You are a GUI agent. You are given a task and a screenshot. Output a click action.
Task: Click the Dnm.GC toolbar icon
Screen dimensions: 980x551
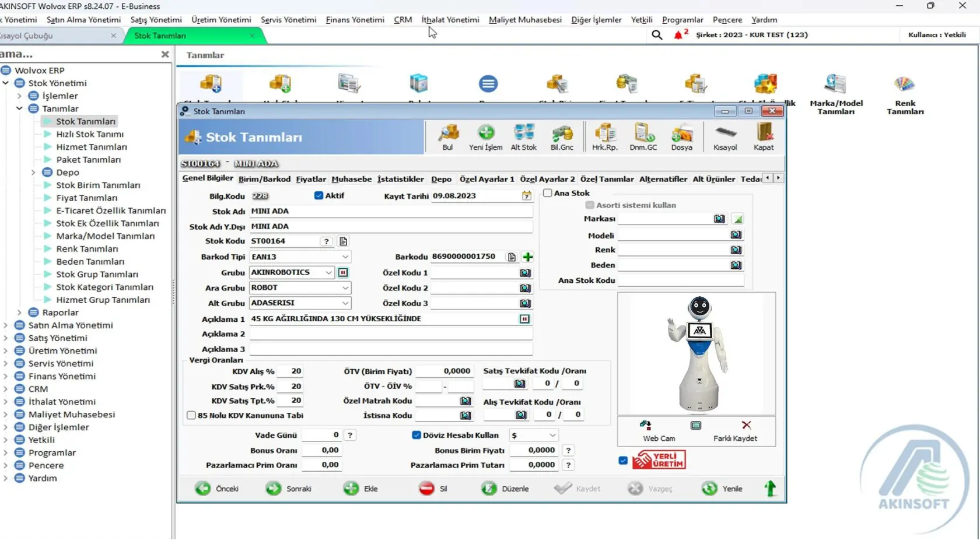(x=643, y=137)
